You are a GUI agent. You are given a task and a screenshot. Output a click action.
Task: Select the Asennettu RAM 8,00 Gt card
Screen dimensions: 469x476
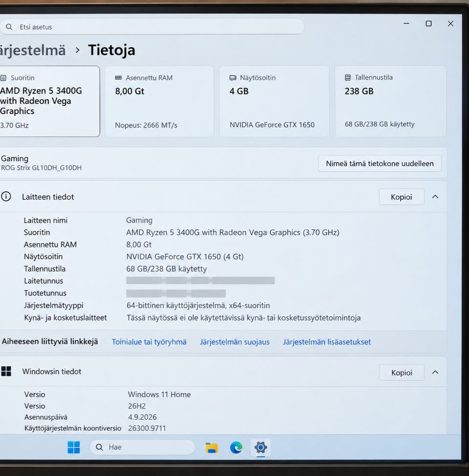point(159,101)
